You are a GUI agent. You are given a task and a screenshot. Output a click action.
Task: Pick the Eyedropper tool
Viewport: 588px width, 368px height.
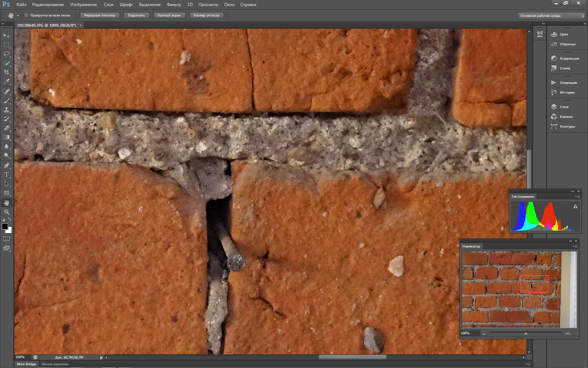tap(7, 81)
